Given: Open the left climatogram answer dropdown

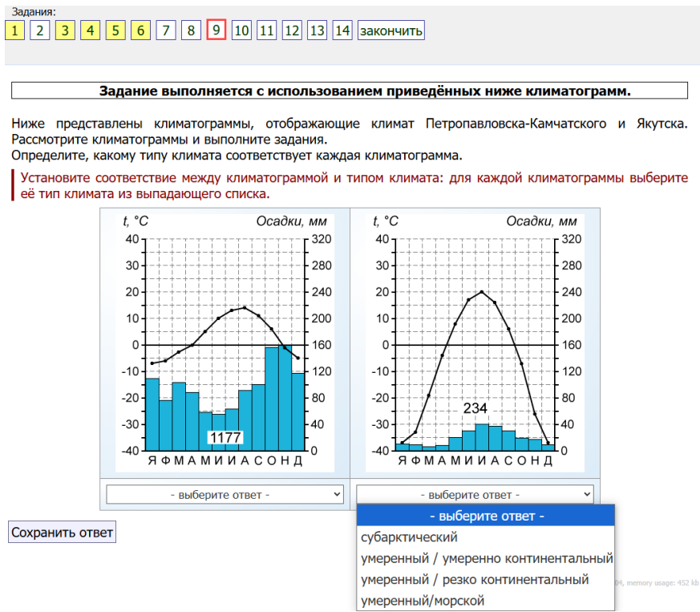Looking at the screenshot, I should 225,494.
